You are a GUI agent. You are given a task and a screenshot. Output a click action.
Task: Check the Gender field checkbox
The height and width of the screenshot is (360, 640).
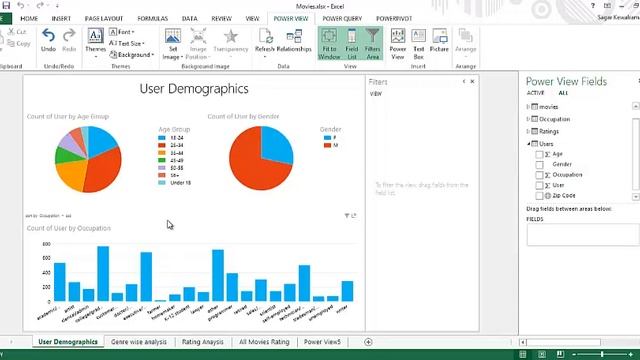pos(539,165)
